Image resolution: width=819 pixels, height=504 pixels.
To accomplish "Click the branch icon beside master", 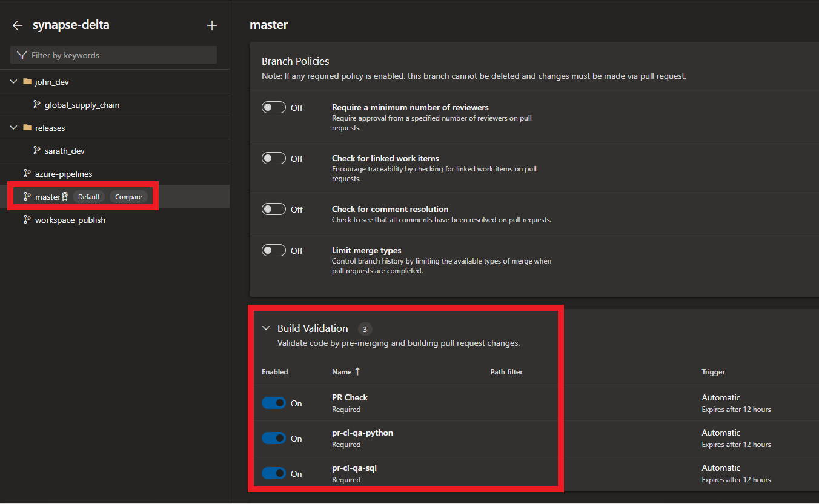I will point(27,197).
